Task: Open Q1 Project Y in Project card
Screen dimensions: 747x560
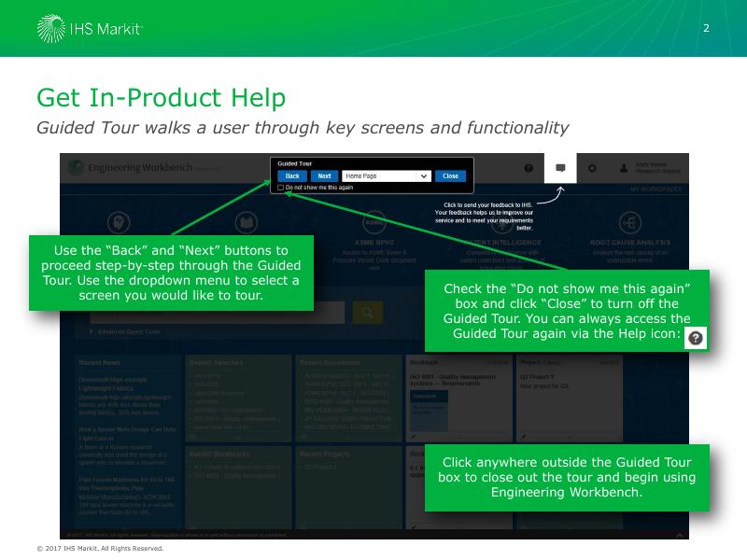Action: click(x=538, y=377)
